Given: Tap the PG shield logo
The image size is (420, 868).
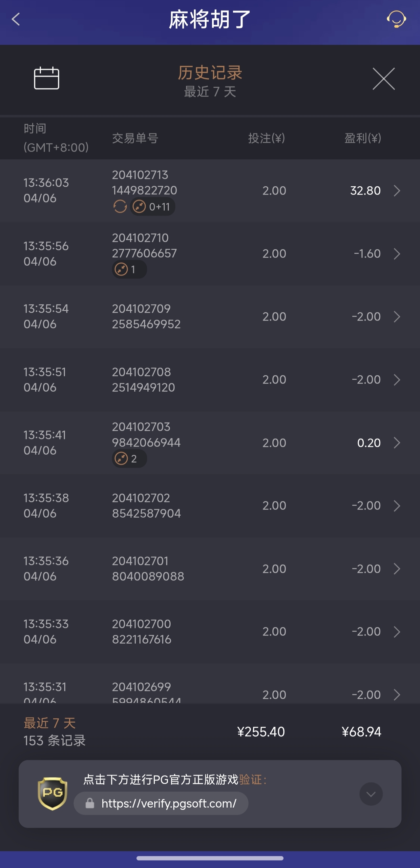Looking at the screenshot, I should point(52,793).
